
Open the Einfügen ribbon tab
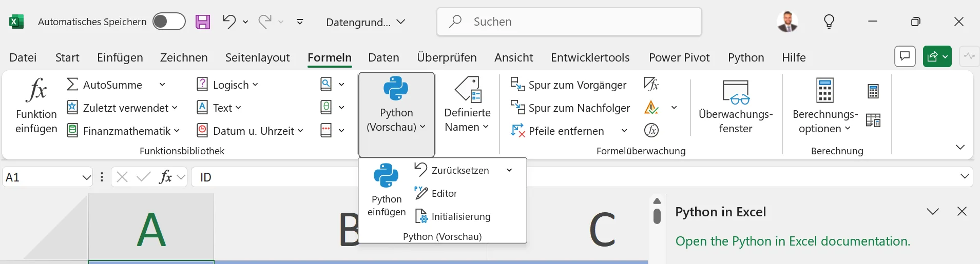120,57
